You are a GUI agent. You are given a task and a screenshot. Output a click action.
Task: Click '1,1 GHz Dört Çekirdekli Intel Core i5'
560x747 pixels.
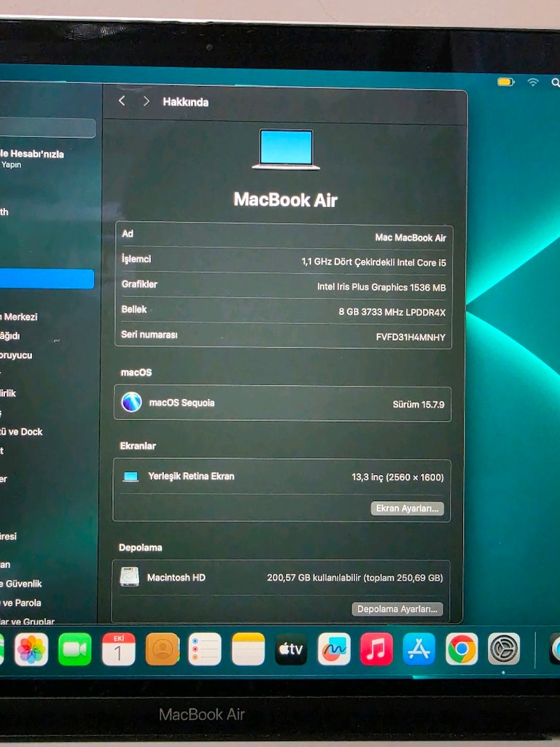(x=374, y=262)
